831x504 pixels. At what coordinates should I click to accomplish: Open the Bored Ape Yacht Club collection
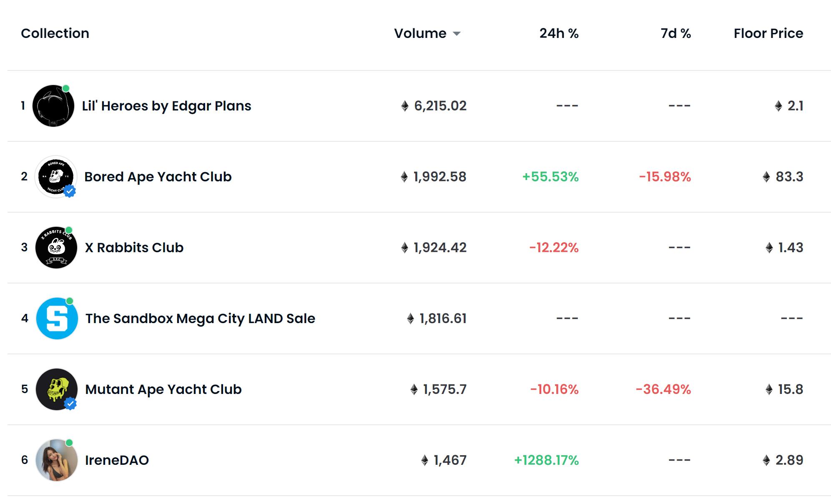pyautogui.click(x=158, y=176)
